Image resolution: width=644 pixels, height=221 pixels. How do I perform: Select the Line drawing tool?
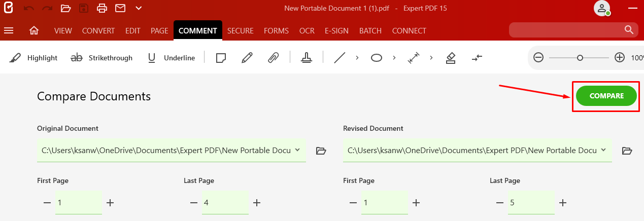(340, 58)
